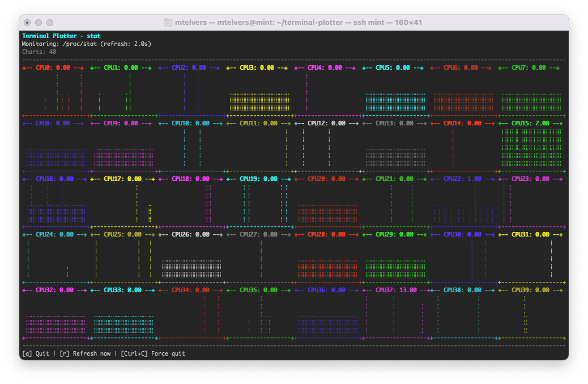Click the CPU10: 0.00 chart label

click(x=190, y=124)
